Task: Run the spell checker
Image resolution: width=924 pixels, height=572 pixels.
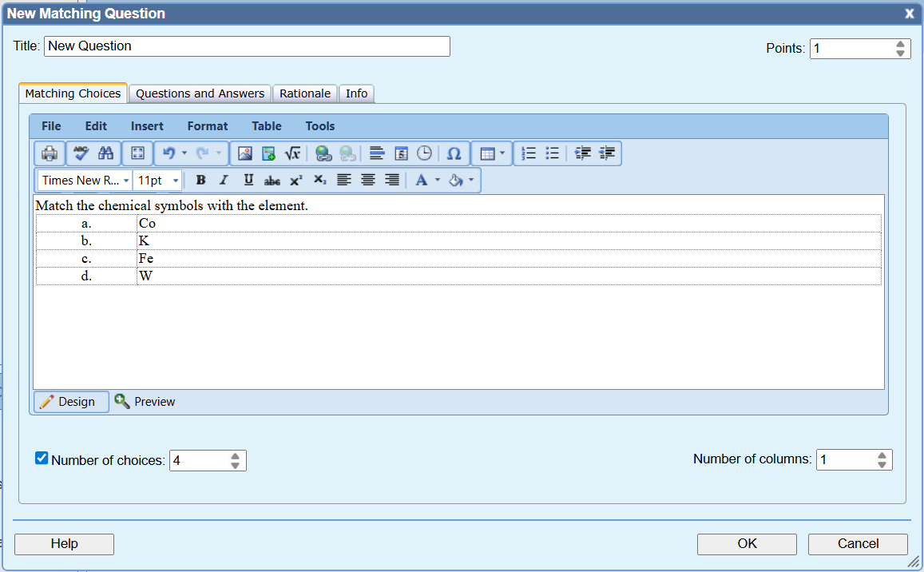Action: click(x=81, y=153)
